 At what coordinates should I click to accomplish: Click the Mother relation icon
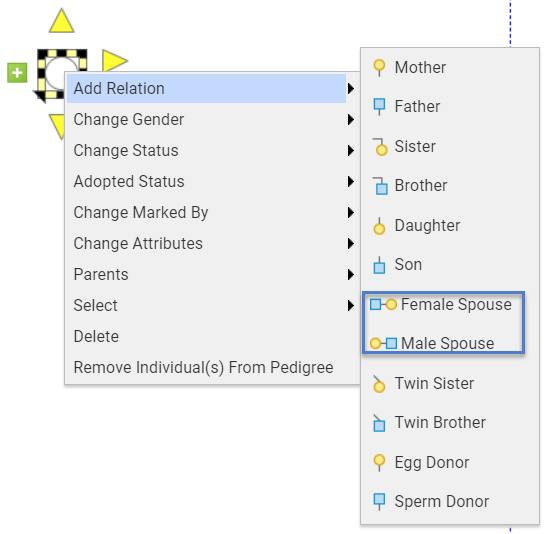[x=379, y=67]
